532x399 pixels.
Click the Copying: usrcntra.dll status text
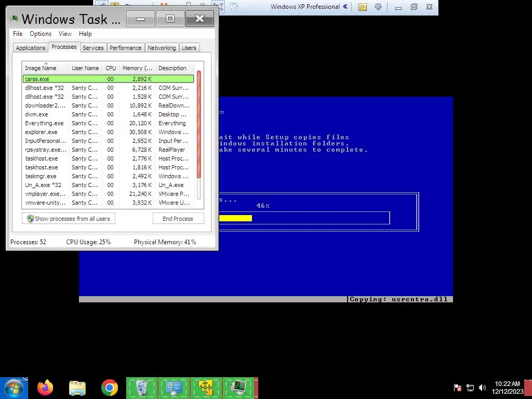(x=398, y=299)
